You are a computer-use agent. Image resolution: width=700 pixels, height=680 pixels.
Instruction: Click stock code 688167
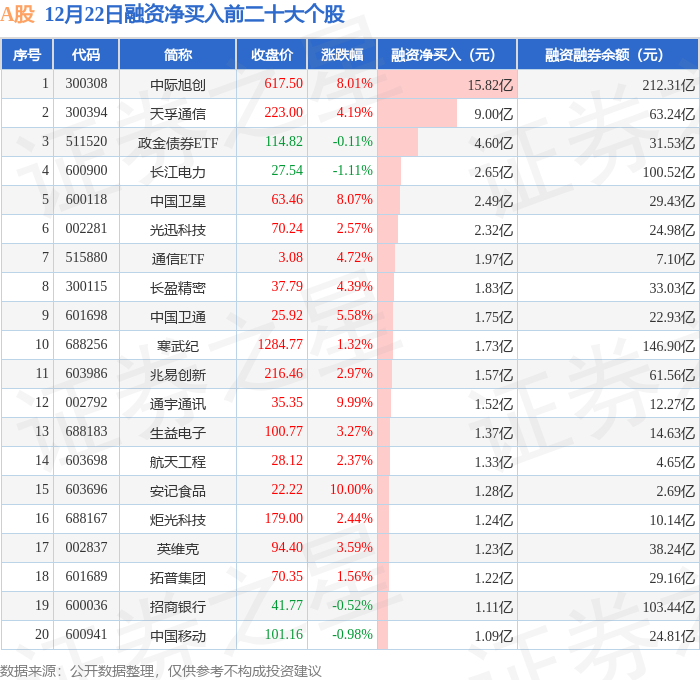point(86,519)
